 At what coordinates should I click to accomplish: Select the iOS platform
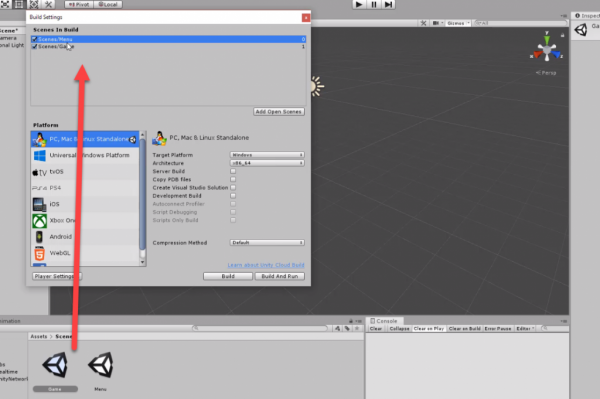[85, 204]
